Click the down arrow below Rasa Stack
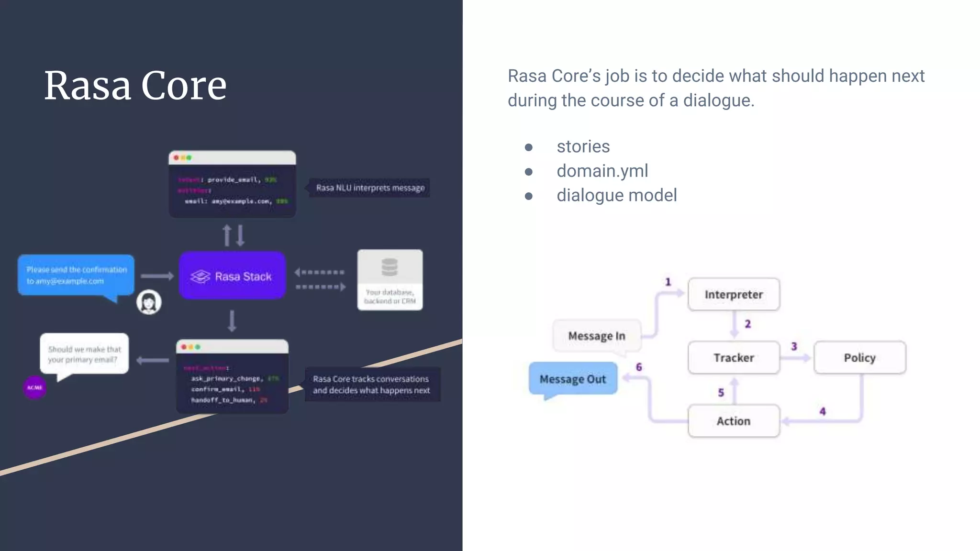 click(x=232, y=321)
